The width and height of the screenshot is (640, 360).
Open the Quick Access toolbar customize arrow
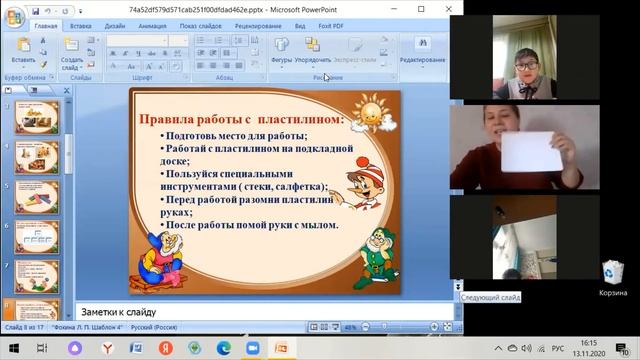click(80, 11)
